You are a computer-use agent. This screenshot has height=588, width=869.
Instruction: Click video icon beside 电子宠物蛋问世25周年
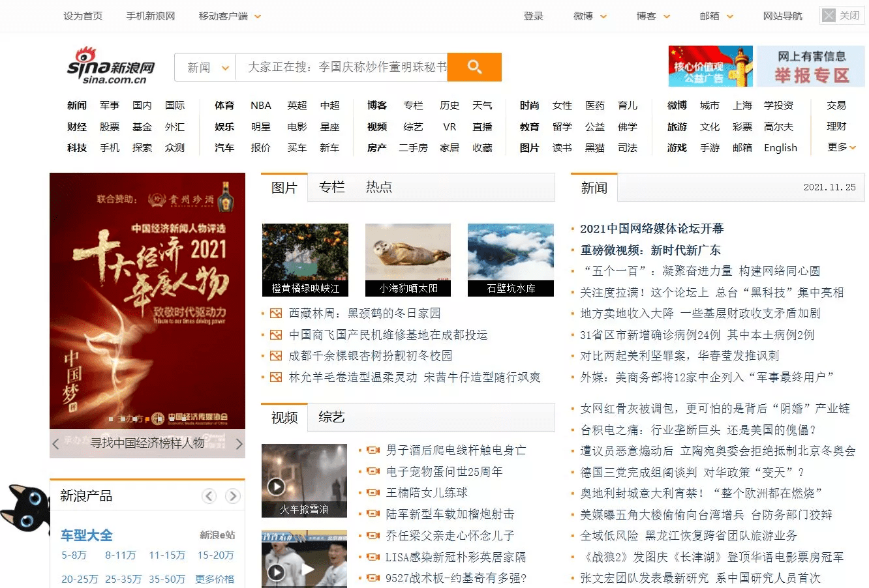pyautogui.click(x=373, y=471)
